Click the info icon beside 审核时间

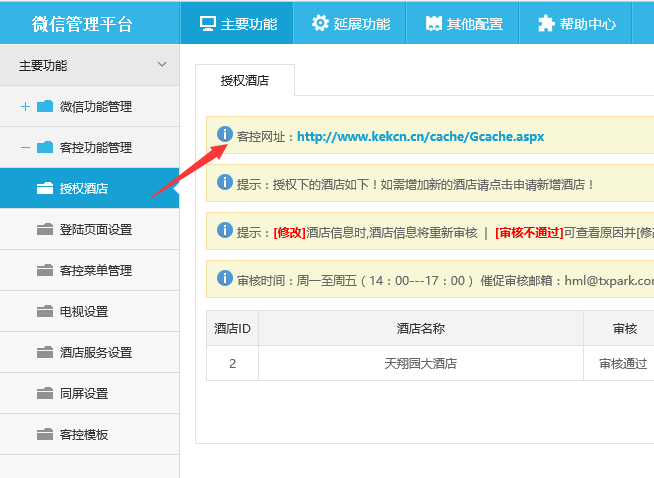click(225, 279)
